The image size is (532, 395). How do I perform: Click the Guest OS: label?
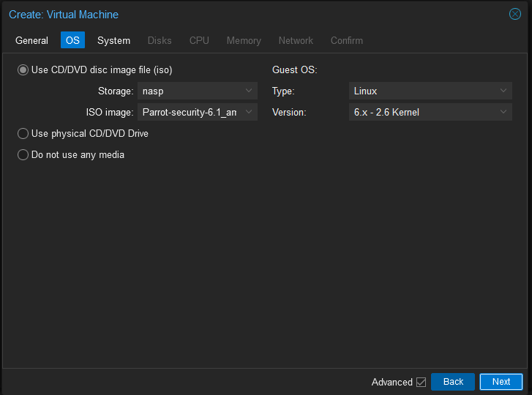[294, 69]
